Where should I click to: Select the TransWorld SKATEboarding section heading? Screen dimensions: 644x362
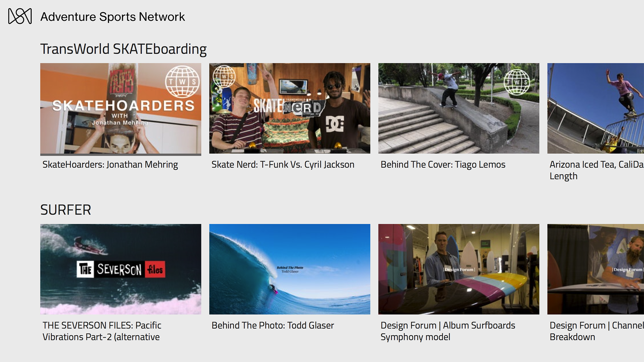[123, 49]
